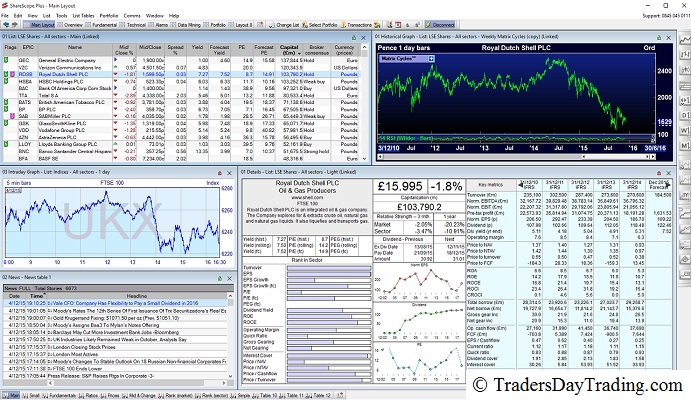The height and width of the screenshot is (400, 691).
Task: Click green flag on British American Tobacco row
Action: click(x=6, y=102)
